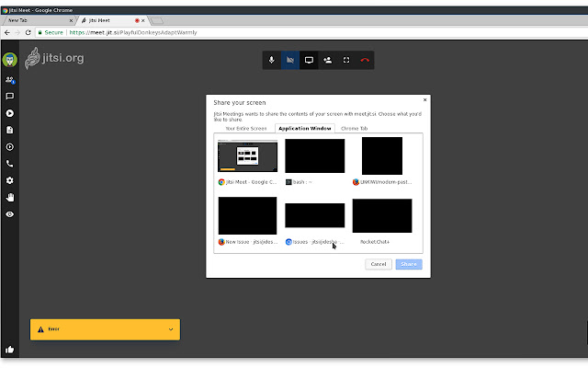Raise your hand icon

pyautogui.click(x=10, y=198)
